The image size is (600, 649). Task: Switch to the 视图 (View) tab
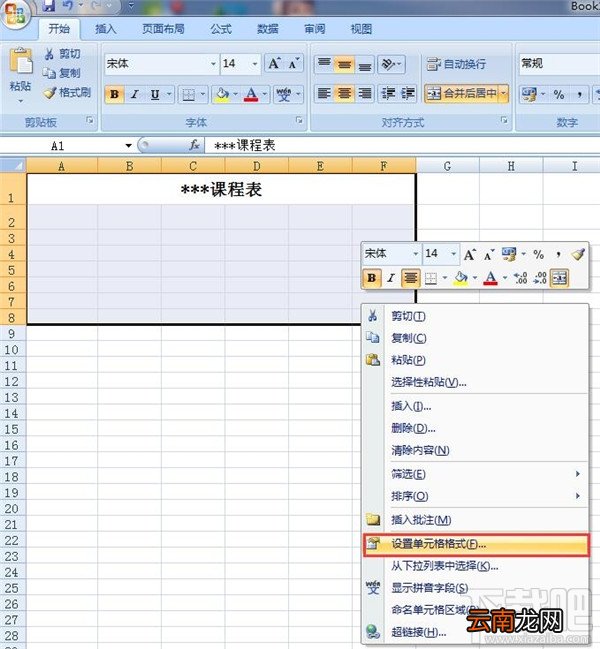(x=361, y=29)
